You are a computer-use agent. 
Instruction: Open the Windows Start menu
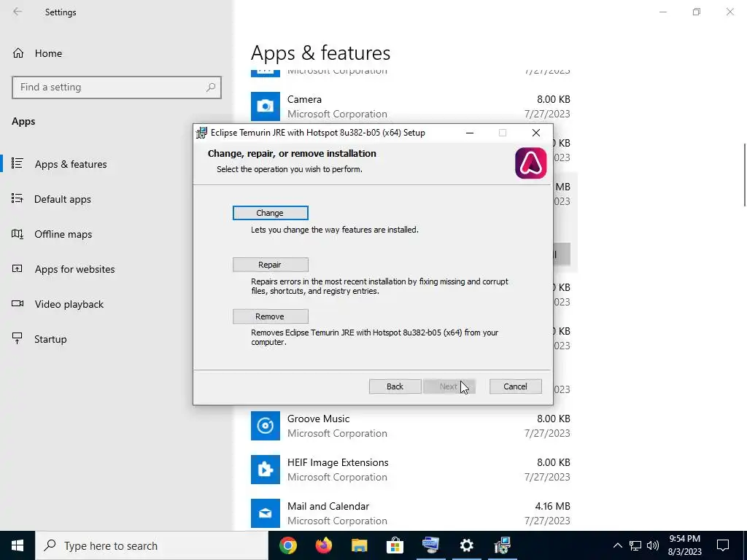coord(18,545)
